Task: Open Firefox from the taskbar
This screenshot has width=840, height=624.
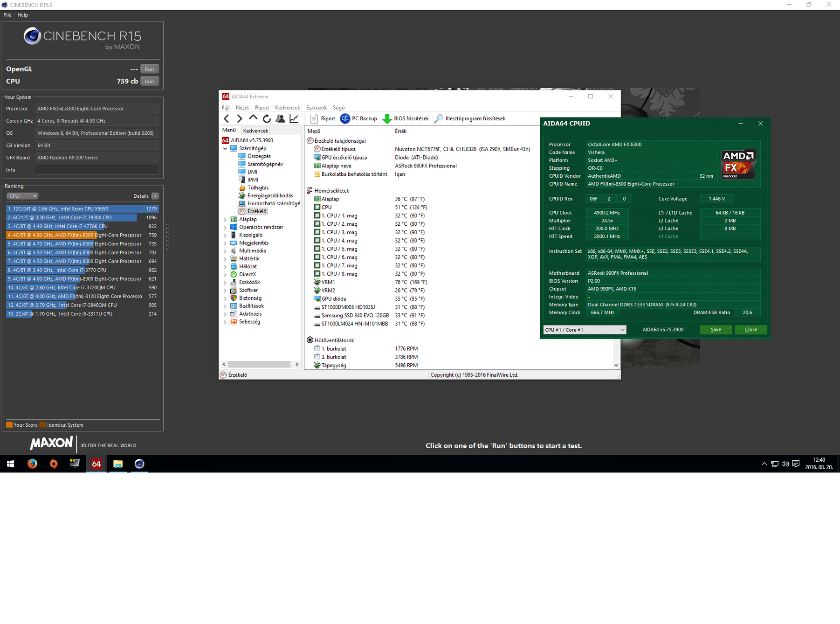Action: 32,464
